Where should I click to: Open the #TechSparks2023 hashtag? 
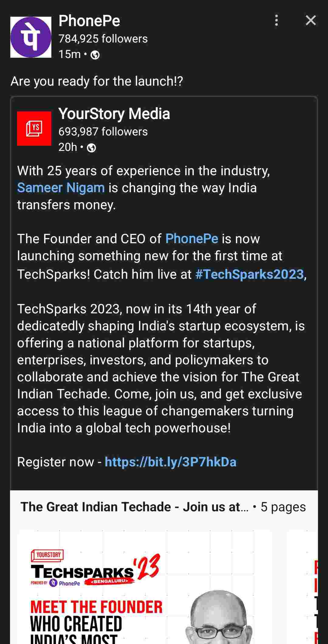[x=249, y=274]
